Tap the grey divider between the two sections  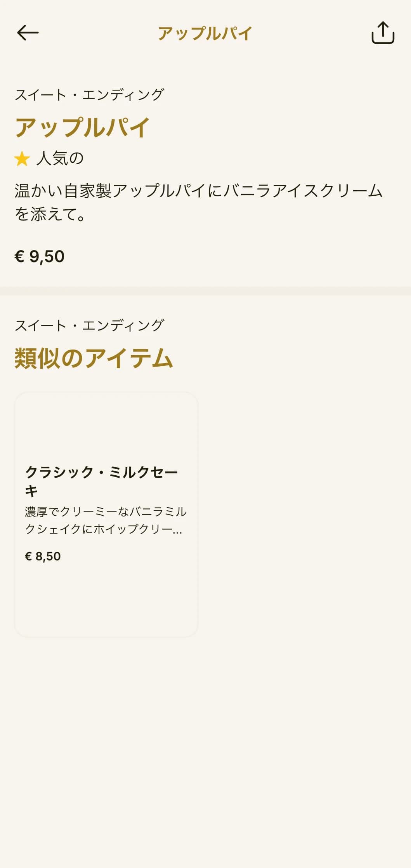point(205,291)
